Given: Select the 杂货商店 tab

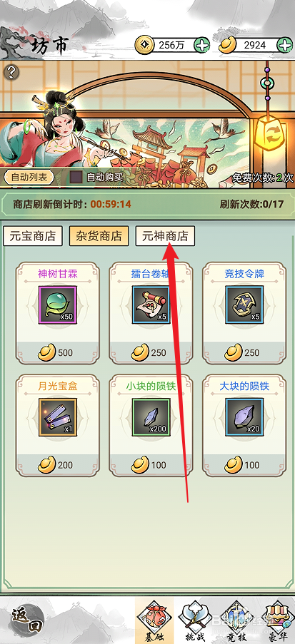Looking at the screenshot, I should coord(99,236).
